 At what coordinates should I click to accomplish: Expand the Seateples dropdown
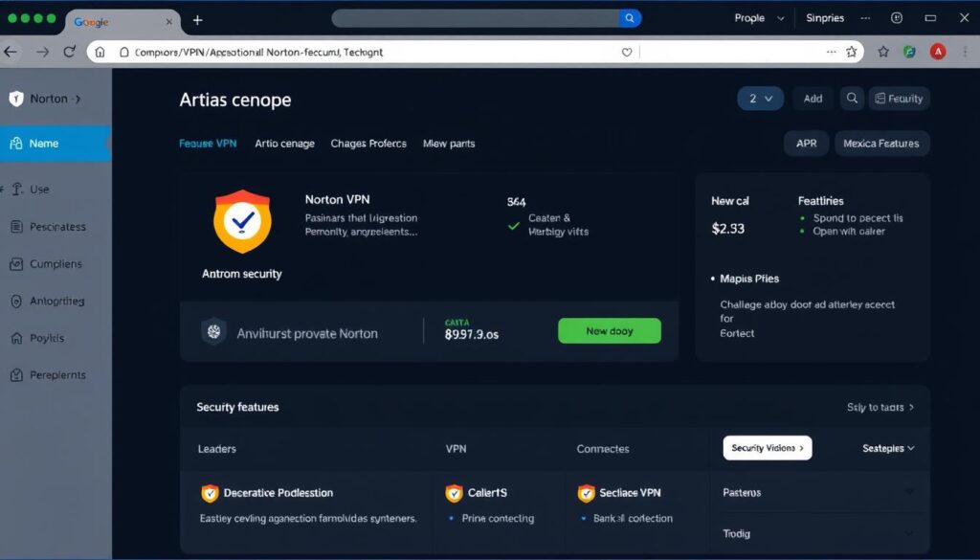click(x=888, y=448)
